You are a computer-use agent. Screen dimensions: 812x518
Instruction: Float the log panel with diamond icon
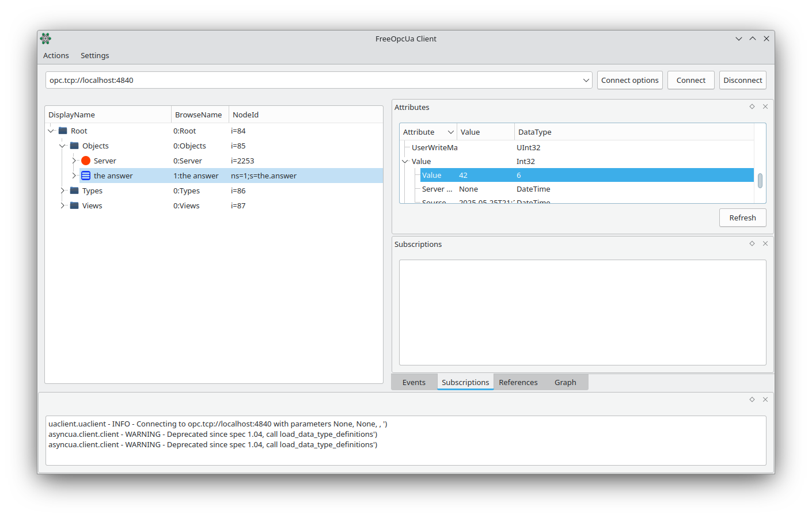(x=752, y=399)
